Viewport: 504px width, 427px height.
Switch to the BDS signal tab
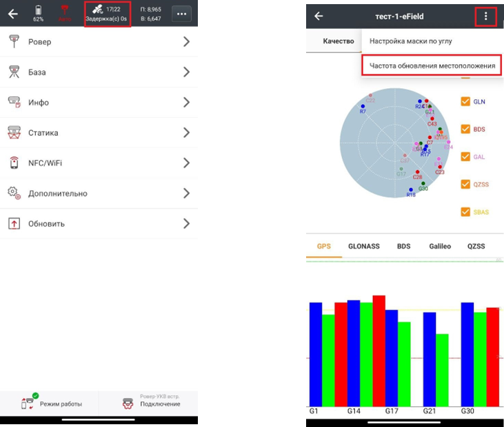(404, 247)
